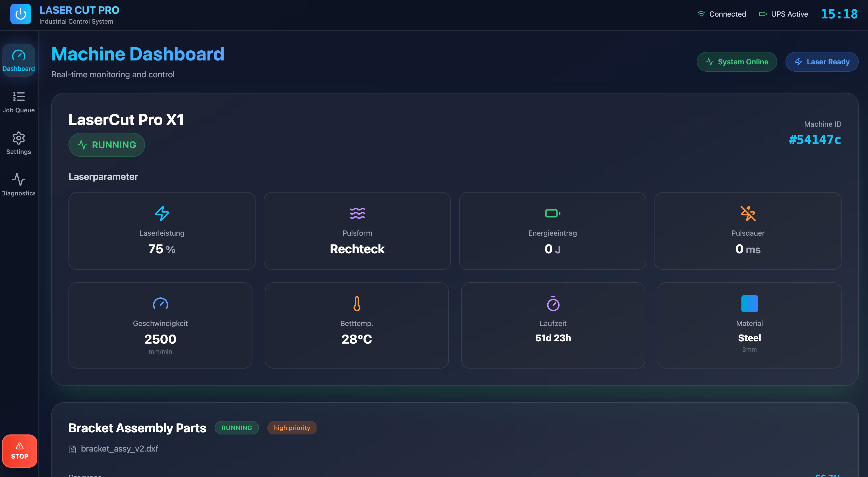Image resolution: width=868 pixels, height=477 pixels.
Task: Open the Diagnostics sidebar item
Action: click(18, 185)
